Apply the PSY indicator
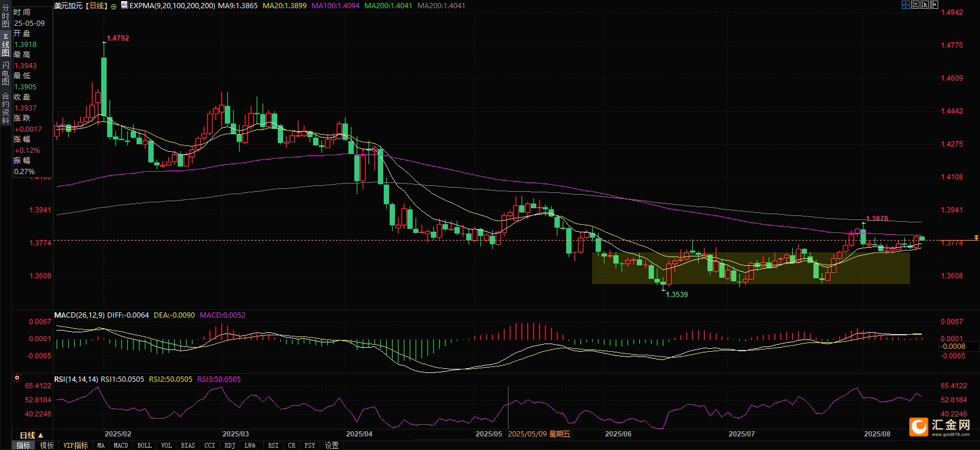980x450 pixels. tap(310, 445)
